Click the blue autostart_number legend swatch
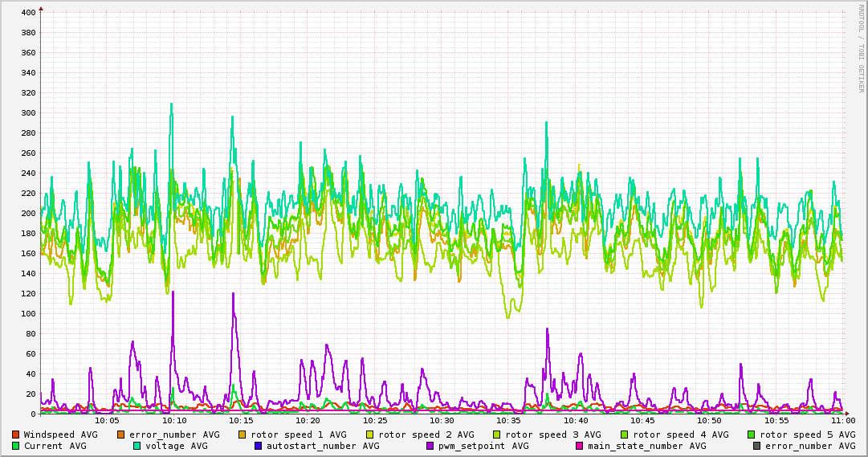This screenshot has width=868, height=457. 259,446
